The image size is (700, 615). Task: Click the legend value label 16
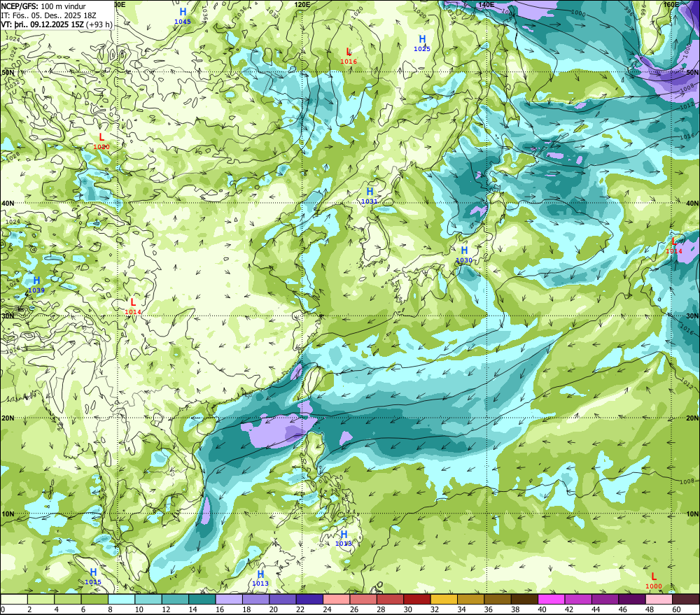[219, 609]
